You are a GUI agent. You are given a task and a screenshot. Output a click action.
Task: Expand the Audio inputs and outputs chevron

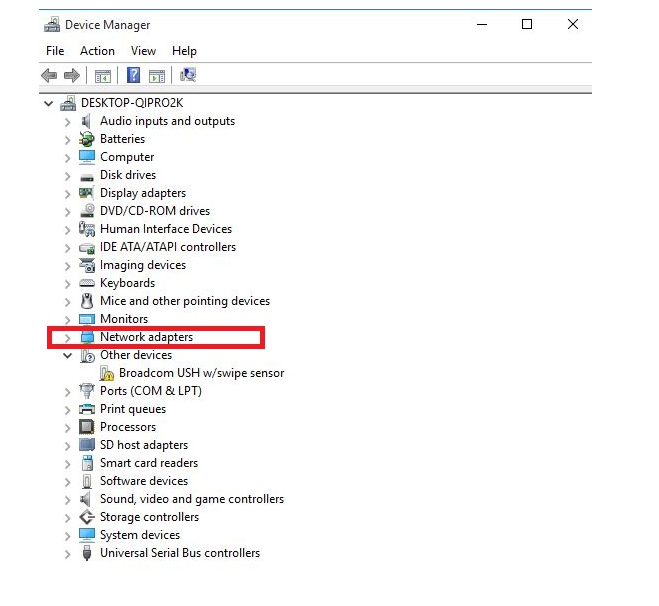(68, 122)
